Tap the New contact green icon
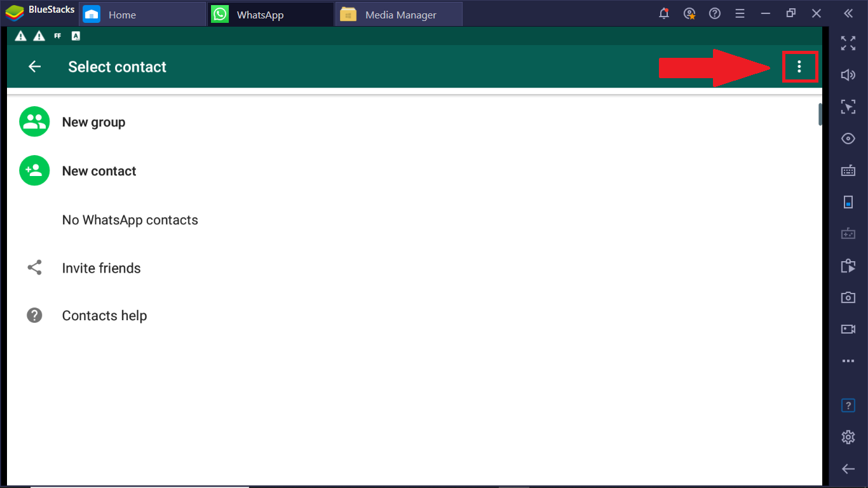 34,170
